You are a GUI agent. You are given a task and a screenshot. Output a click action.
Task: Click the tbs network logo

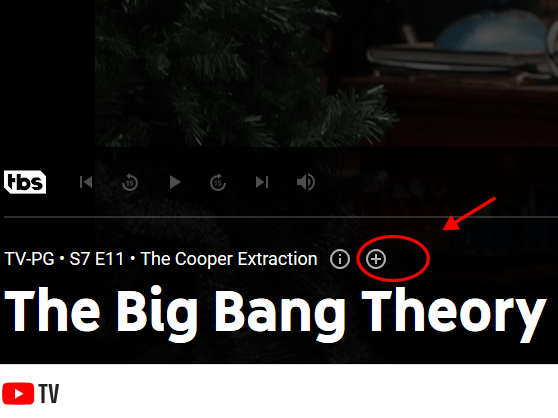point(25,182)
